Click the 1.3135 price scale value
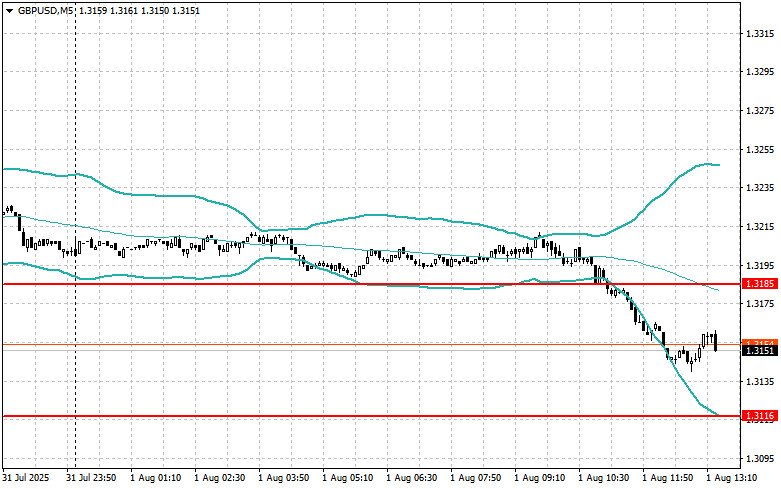 [761, 381]
